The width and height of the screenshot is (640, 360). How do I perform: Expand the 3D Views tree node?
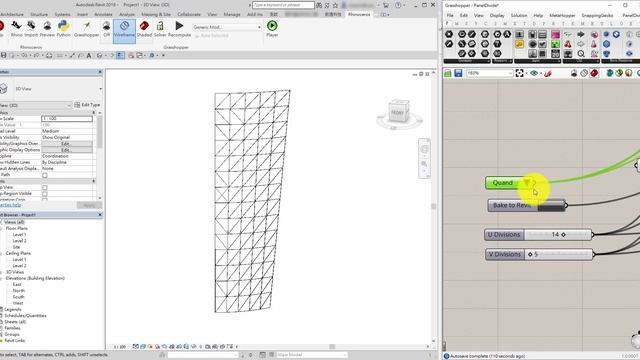click(x=1, y=272)
